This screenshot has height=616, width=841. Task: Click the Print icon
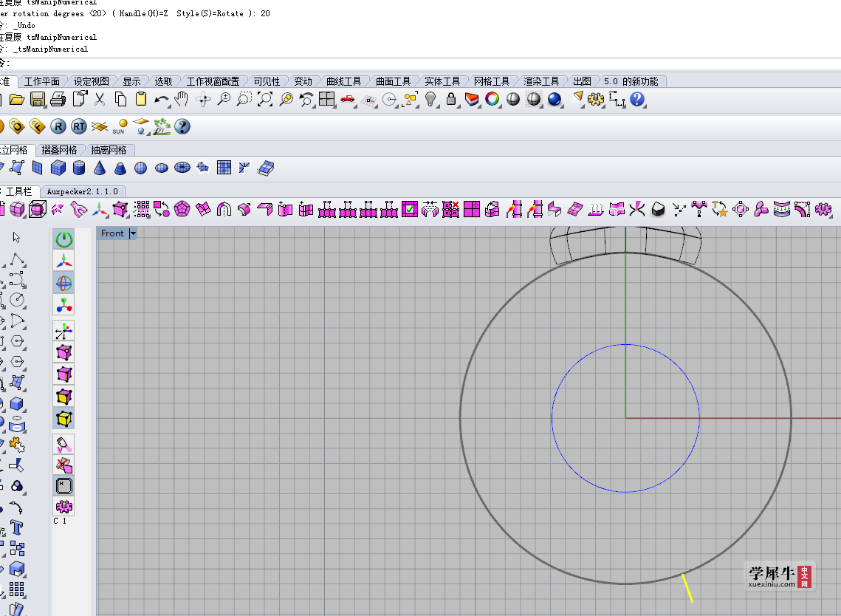tap(58, 99)
